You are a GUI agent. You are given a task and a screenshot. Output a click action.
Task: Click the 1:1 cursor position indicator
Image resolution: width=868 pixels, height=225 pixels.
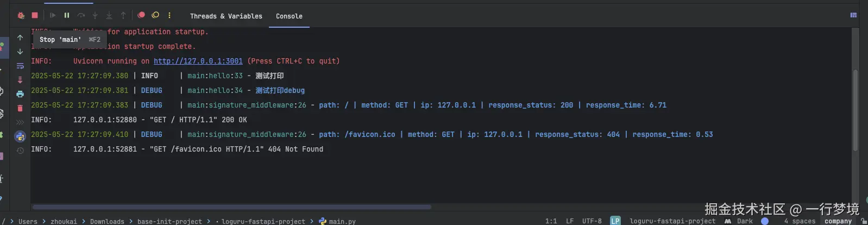[551, 221]
